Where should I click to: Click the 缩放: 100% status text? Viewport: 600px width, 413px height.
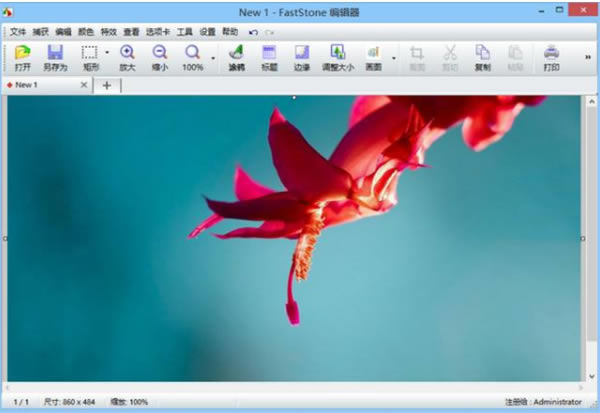tap(129, 402)
